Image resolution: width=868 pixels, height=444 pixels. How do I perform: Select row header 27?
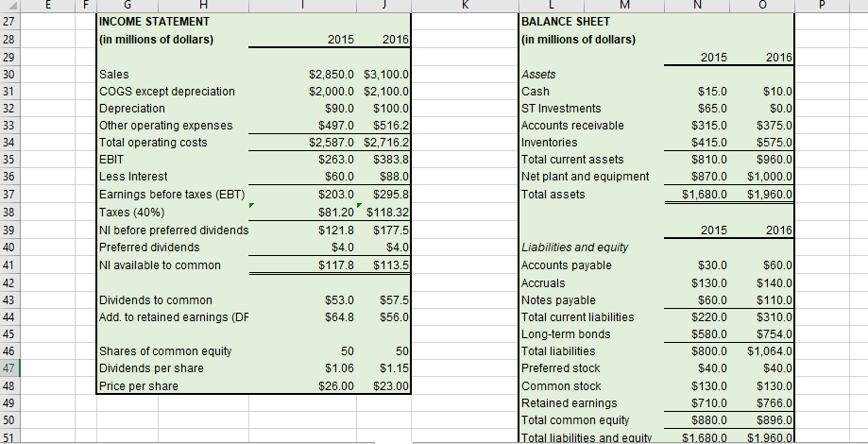10,22
